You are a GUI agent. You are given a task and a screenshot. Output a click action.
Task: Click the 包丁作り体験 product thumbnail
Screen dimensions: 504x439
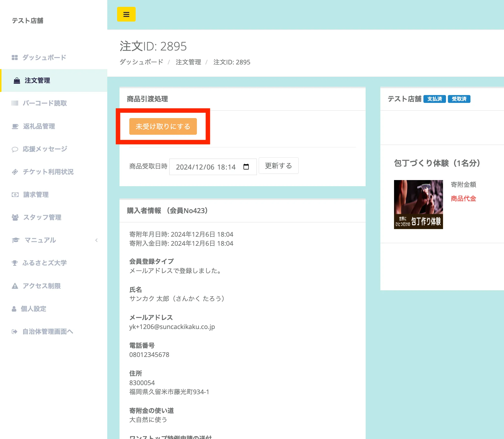(x=418, y=205)
